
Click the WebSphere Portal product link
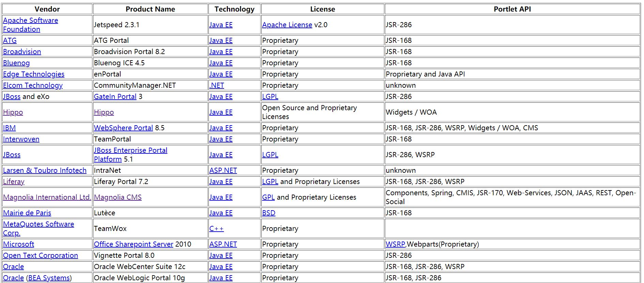click(123, 128)
